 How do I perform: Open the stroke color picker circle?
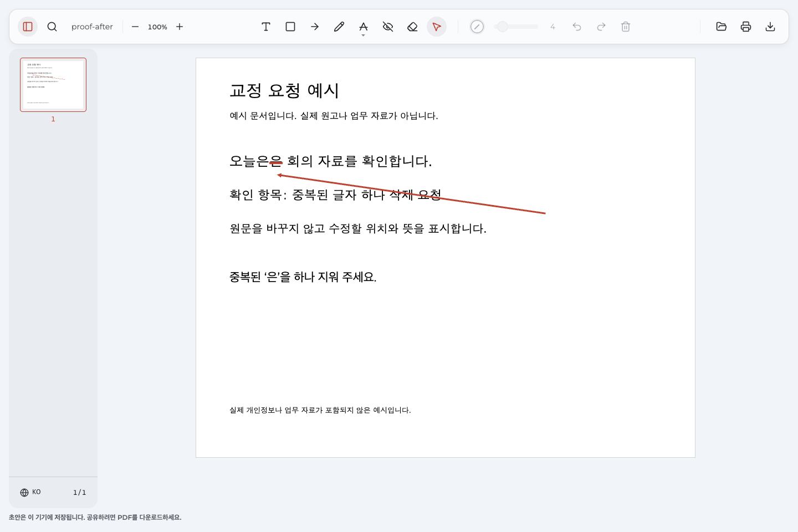[x=477, y=27]
